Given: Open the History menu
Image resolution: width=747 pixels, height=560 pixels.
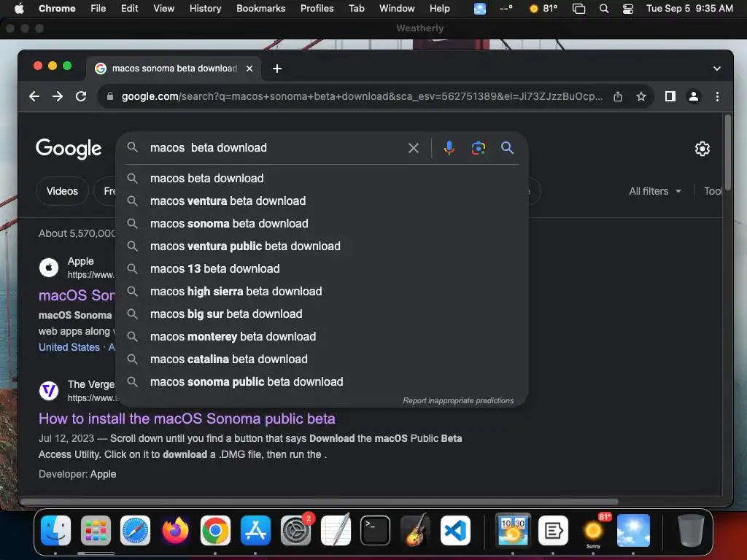Looking at the screenshot, I should [x=205, y=9].
